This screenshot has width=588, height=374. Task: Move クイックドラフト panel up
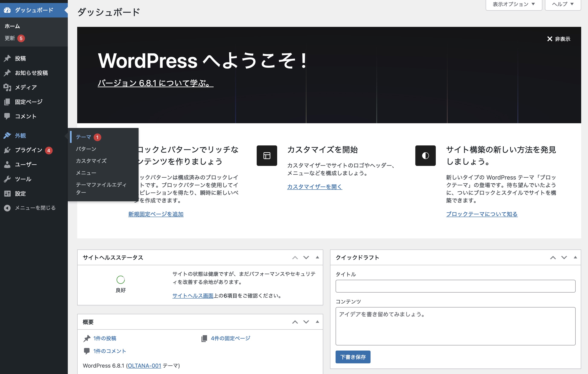(x=553, y=258)
